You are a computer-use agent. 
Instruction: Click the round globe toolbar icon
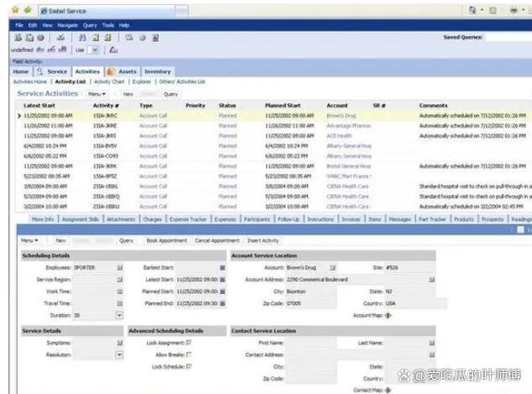40,38
